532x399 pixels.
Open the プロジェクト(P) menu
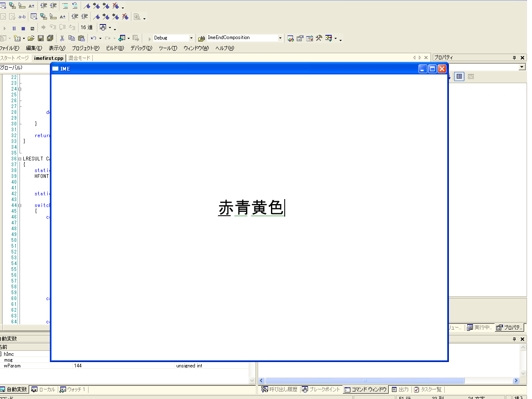(86, 48)
